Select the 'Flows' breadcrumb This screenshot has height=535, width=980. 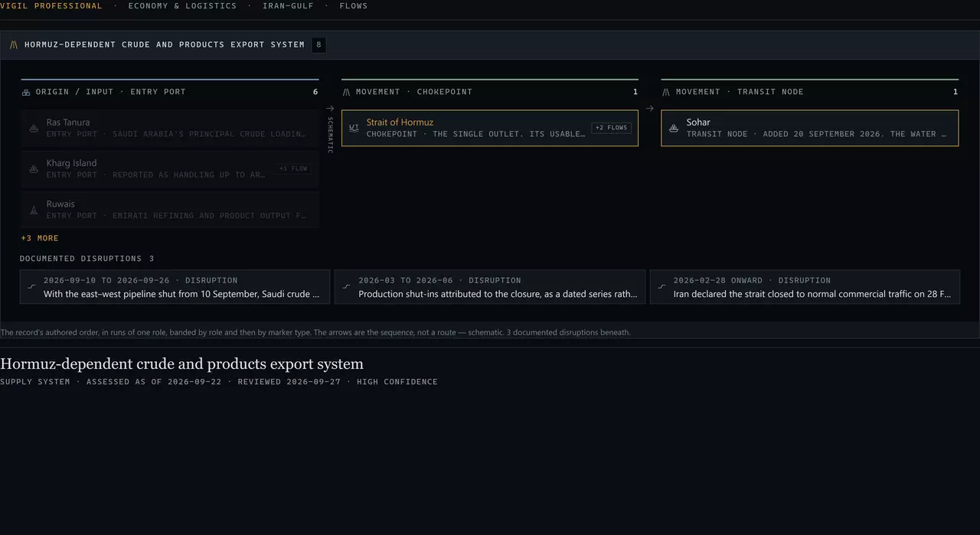pyautogui.click(x=354, y=5)
